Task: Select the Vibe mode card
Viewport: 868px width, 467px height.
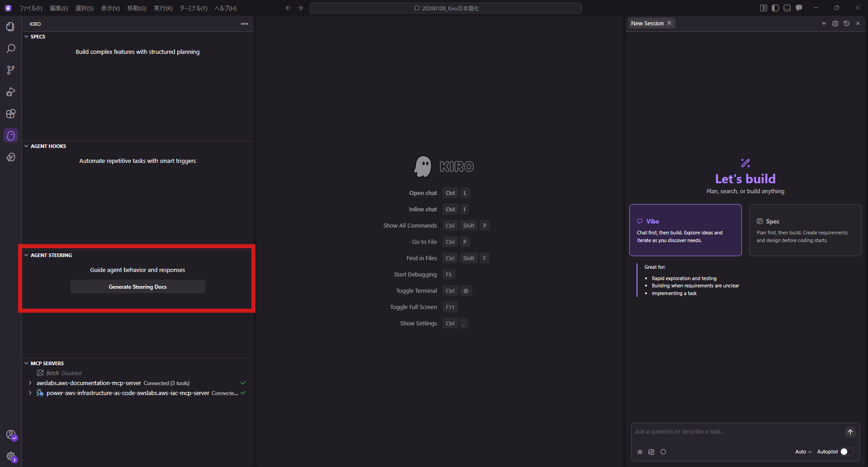Action: point(685,230)
